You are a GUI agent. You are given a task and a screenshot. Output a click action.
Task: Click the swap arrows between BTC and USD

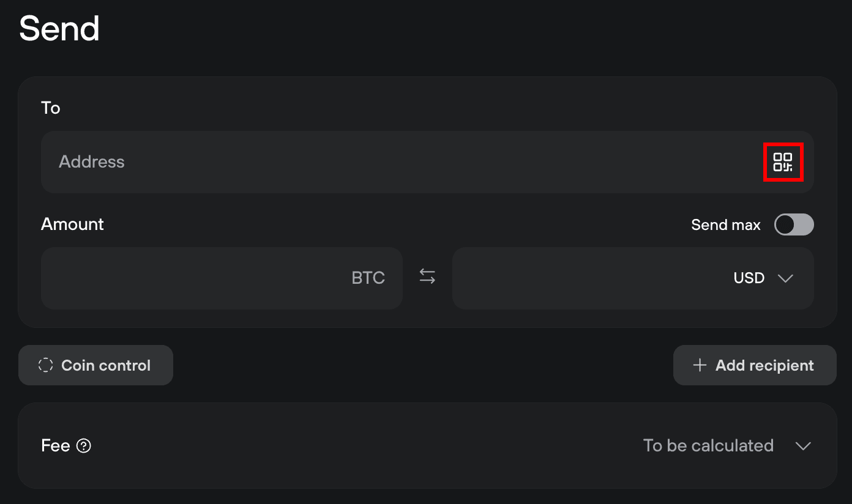427,277
